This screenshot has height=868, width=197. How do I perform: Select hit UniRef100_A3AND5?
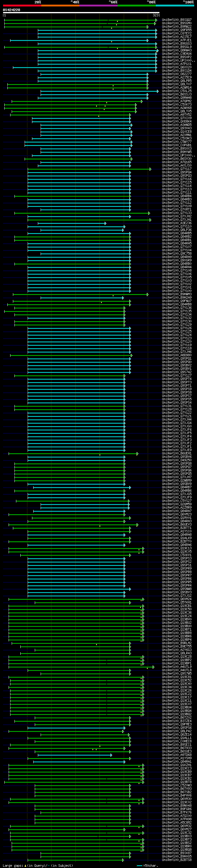(x=177, y=125)
